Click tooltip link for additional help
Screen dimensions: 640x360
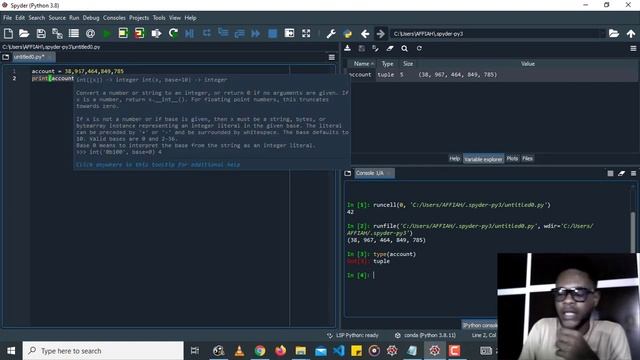(158, 164)
